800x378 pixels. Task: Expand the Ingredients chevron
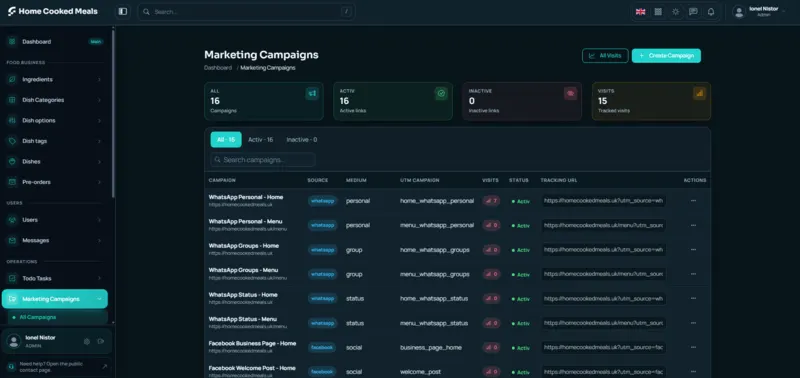[99, 80]
